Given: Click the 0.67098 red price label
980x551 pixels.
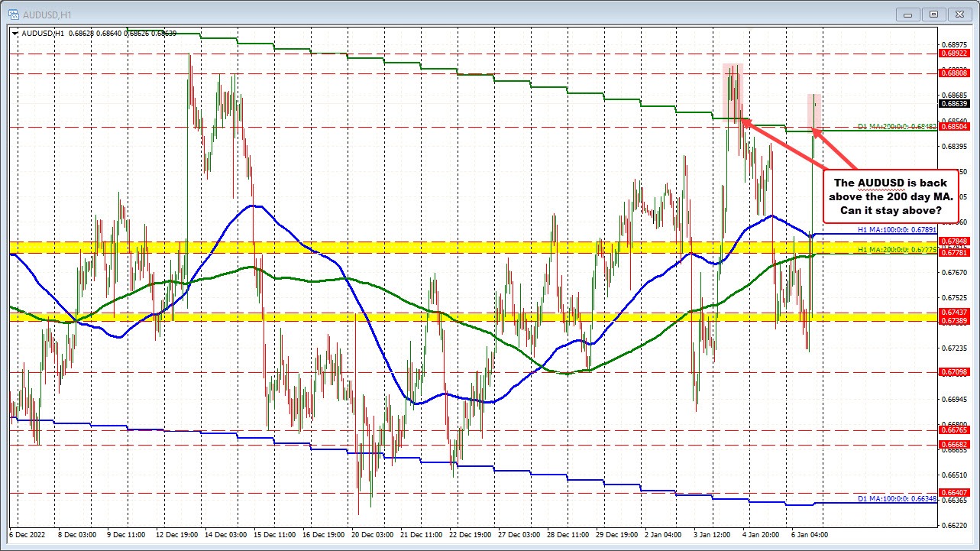Looking at the screenshot, I should (x=953, y=372).
